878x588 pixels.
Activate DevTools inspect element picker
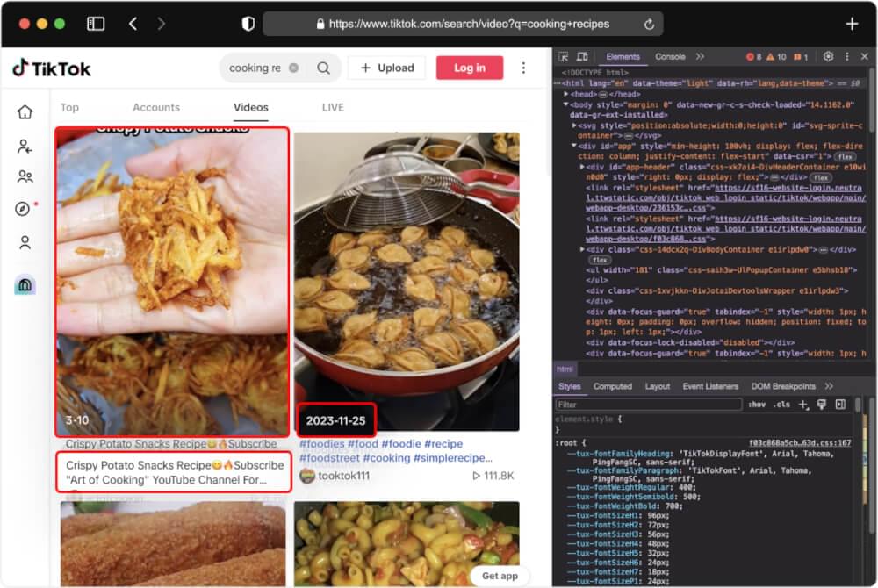[x=563, y=57]
